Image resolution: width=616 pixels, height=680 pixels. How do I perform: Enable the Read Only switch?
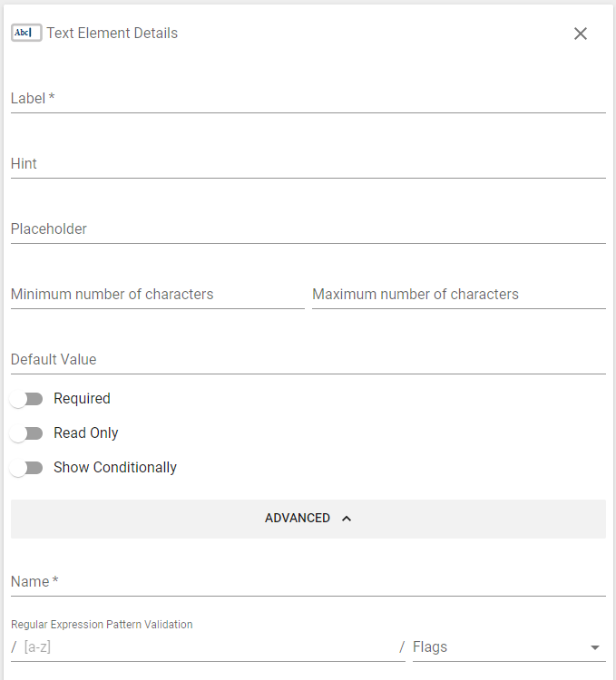pos(26,433)
